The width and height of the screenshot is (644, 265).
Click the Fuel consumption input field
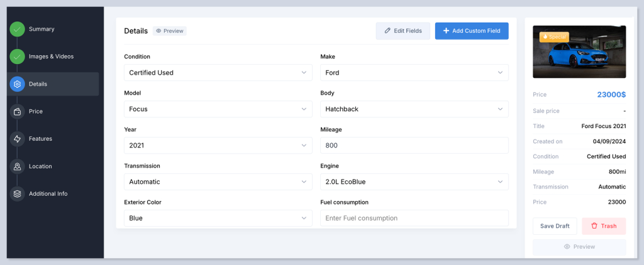(414, 218)
